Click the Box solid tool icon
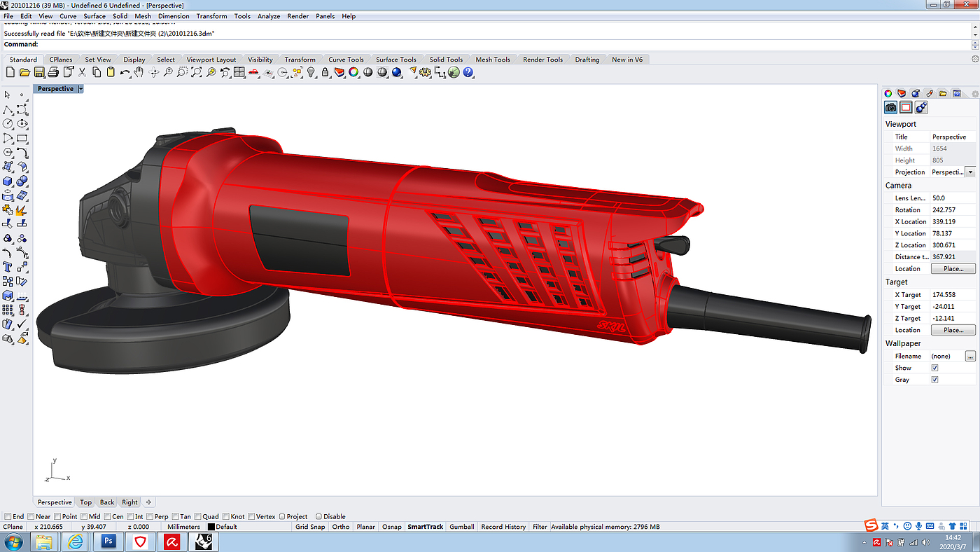This screenshot has width=980, height=552. point(8,181)
